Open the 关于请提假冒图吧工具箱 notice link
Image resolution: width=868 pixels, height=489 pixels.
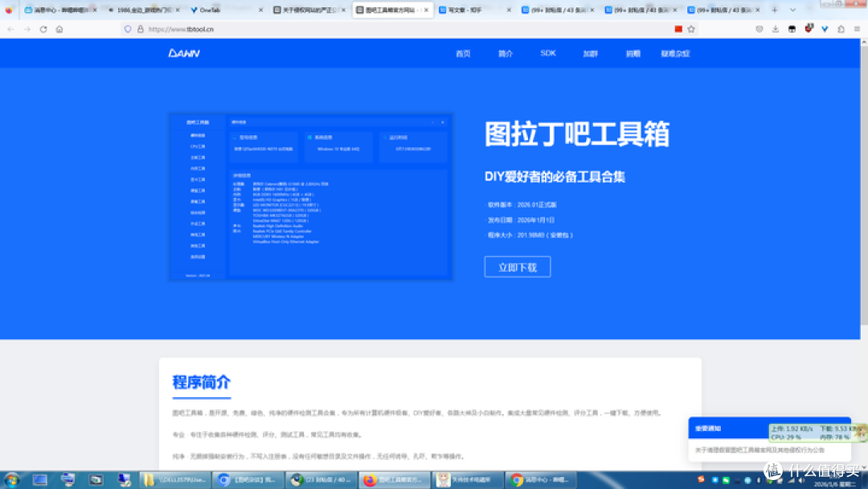point(759,450)
